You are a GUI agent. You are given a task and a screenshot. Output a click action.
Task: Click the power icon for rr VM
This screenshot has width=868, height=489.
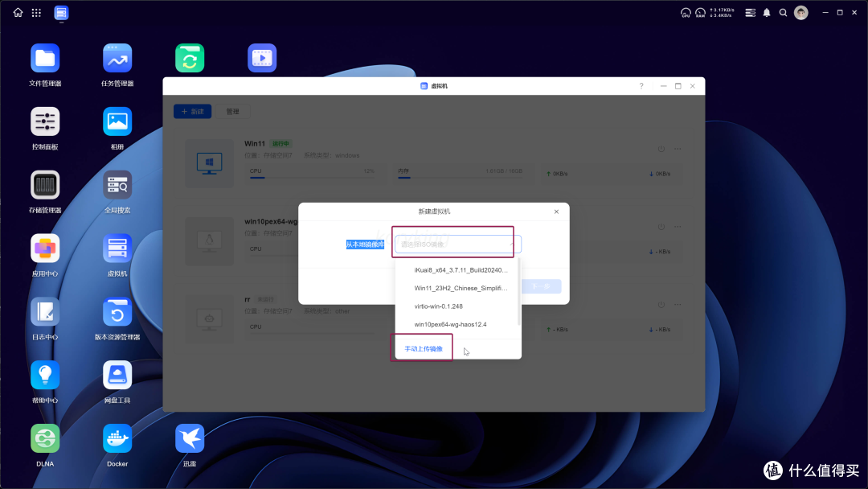(x=661, y=305)
